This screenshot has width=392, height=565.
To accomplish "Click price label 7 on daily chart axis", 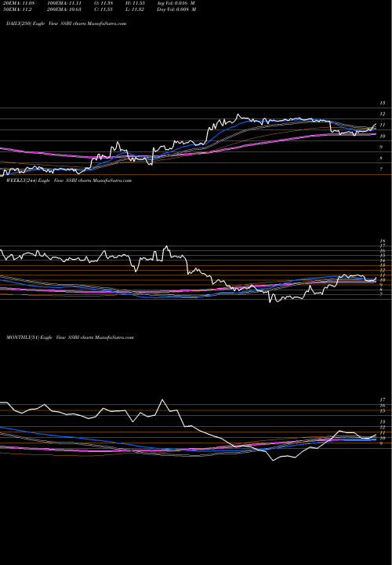I will [381, 169].
